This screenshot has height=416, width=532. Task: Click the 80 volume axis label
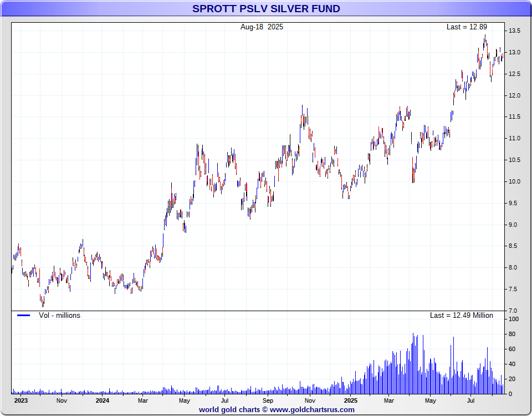pos(512,334)
